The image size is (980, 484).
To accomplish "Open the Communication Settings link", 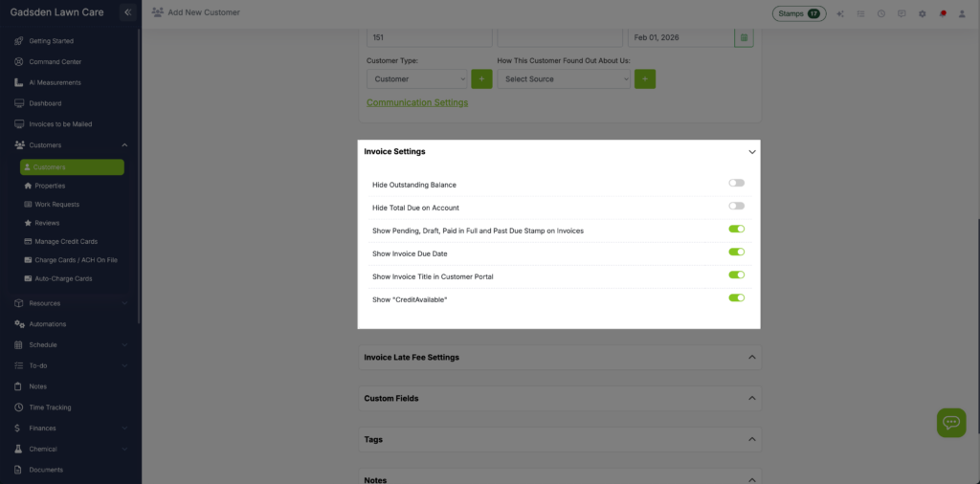I will (x=417, y=102).
